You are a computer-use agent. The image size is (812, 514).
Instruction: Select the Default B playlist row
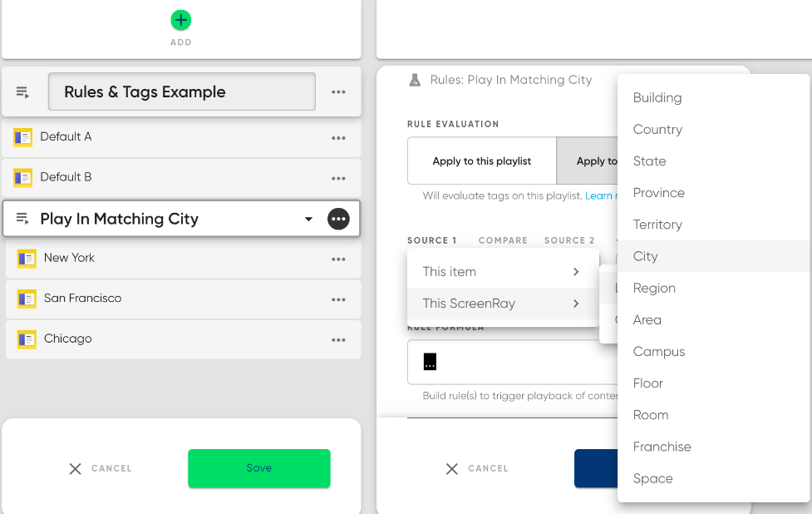181,178
